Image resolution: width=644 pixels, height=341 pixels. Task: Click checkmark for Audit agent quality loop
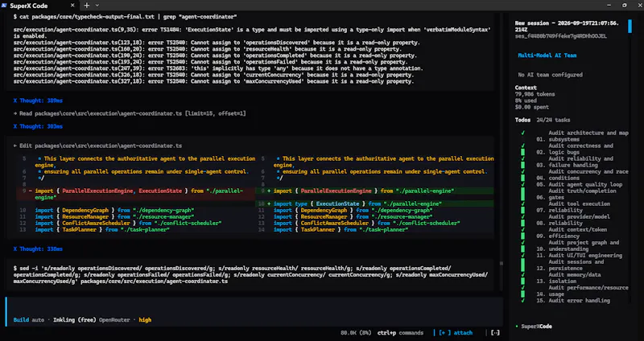click(522, 184)
